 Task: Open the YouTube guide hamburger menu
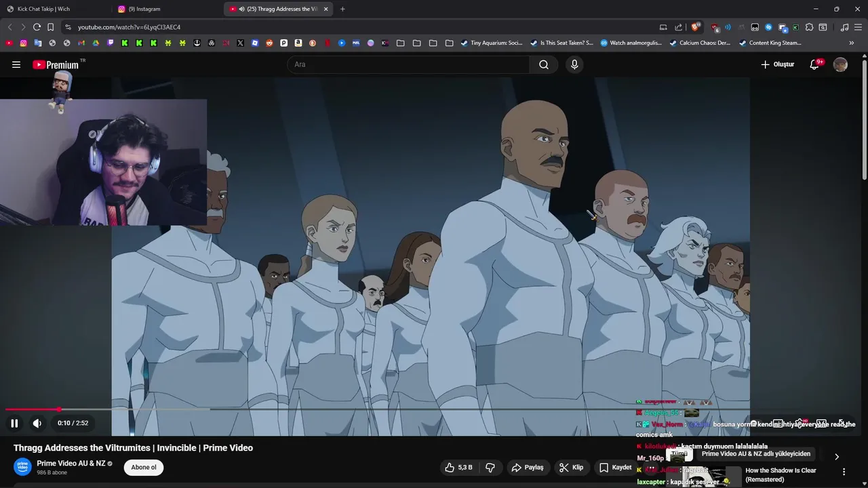16,64
